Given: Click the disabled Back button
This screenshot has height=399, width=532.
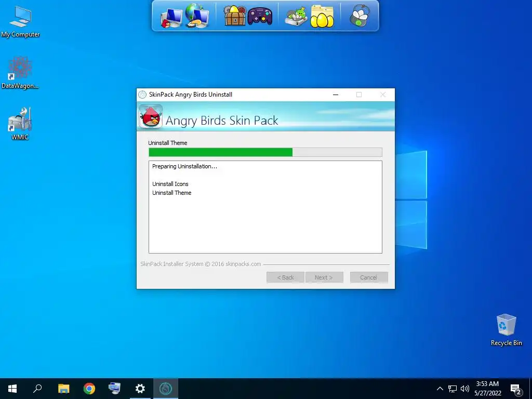Looking at the screenshot, I should pyautogui.click(x=285, y=277).
